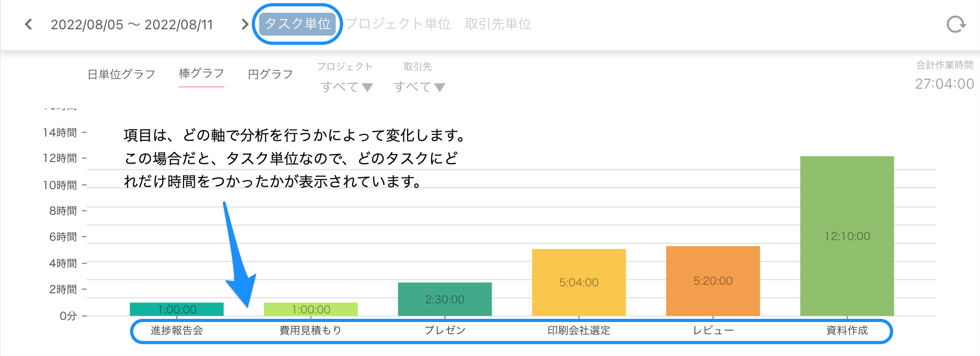The height and width of the screenshot is (356, 980).
Task: Click the プレゼン bar showing 2:30:00
Action: (x=445, y=300)
